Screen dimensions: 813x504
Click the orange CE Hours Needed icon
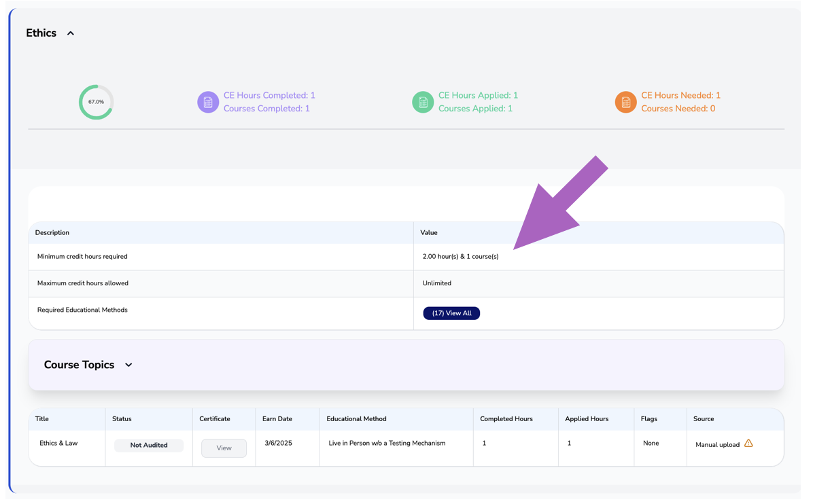625,102
